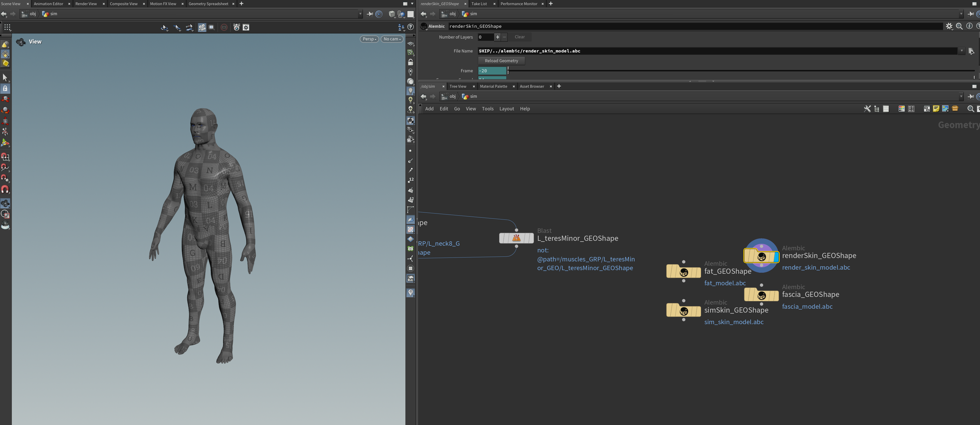The height and width of the screenshot is (425, 980).
Task: Select the Rotate tool in the left shelf
Action: coord(5,110)
